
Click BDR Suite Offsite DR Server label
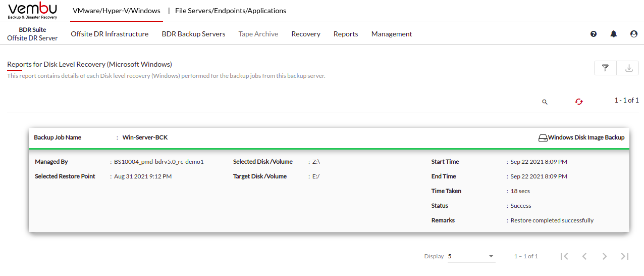click(32, 34)
